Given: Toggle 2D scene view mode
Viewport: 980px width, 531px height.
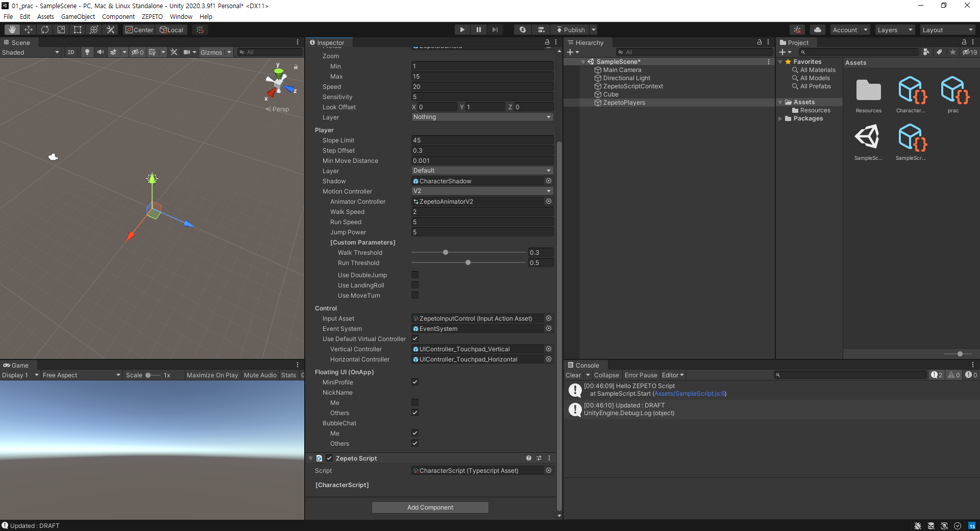Looking at the screenshot, I should [x=71, y=52].
